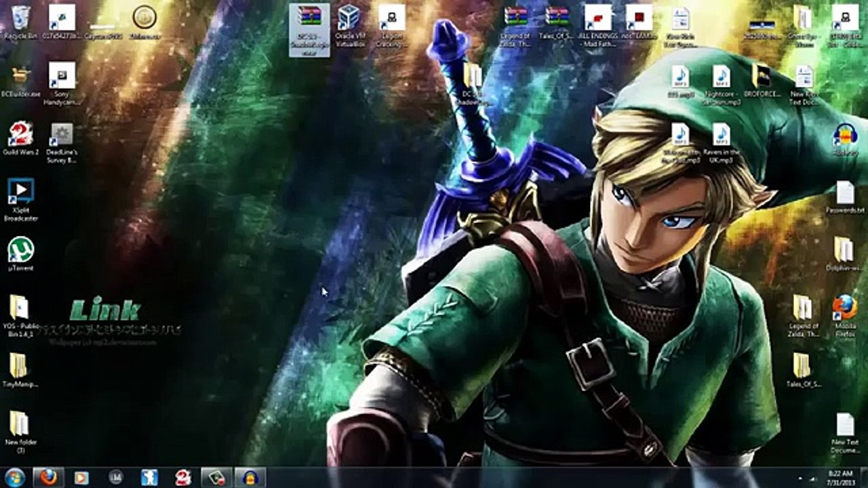Open the DC folder near the sword
868x488 pixels.
pos(473,85)
